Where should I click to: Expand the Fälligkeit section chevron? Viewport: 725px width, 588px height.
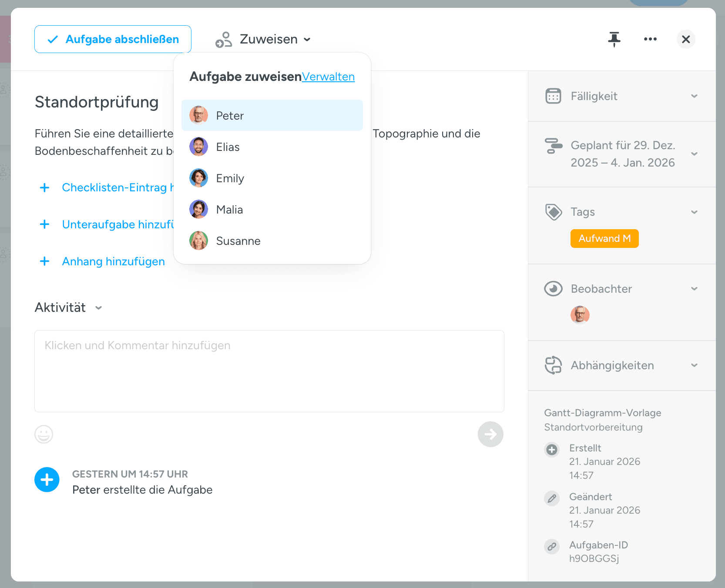pyautogui.click(x=694, y=96)
